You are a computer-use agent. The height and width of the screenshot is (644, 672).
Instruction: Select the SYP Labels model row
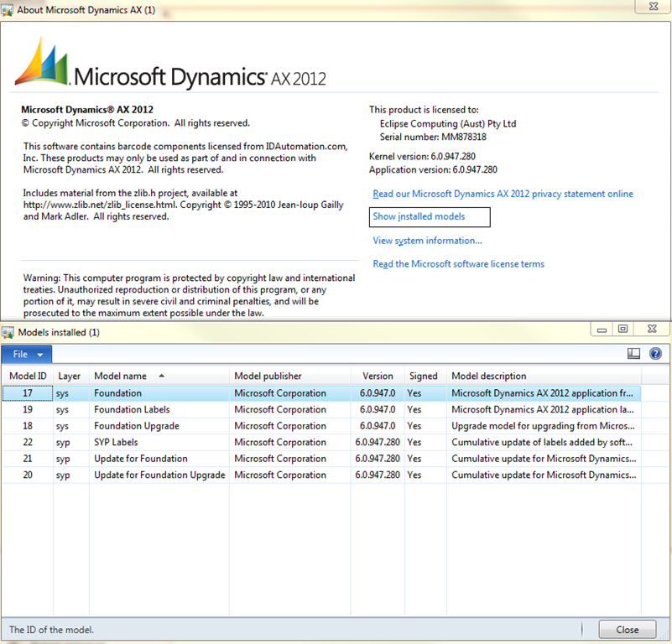pos(321,442)
